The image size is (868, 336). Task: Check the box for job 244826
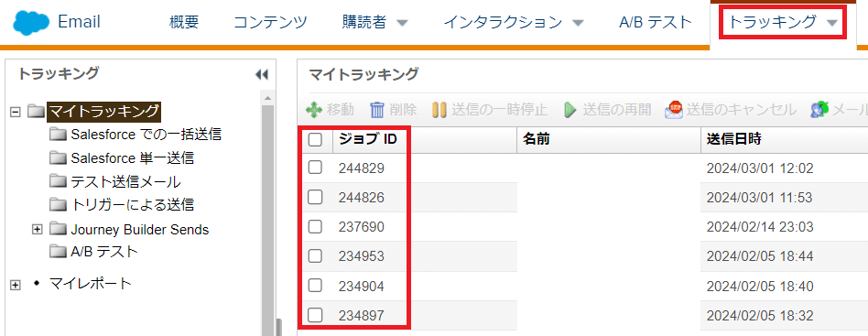tap(315, 197)
